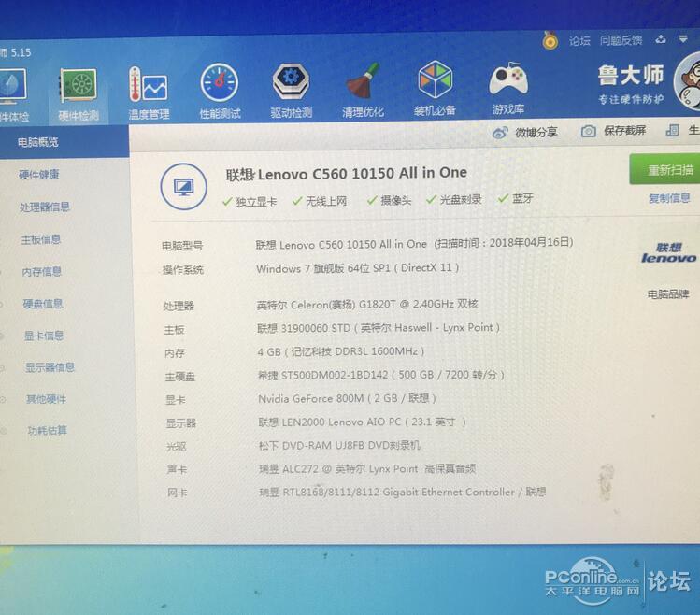This screenshot has height=615, width=700.
Task: Click the skin/upload icon next to 问题反馈
Action: click(661, 39)
